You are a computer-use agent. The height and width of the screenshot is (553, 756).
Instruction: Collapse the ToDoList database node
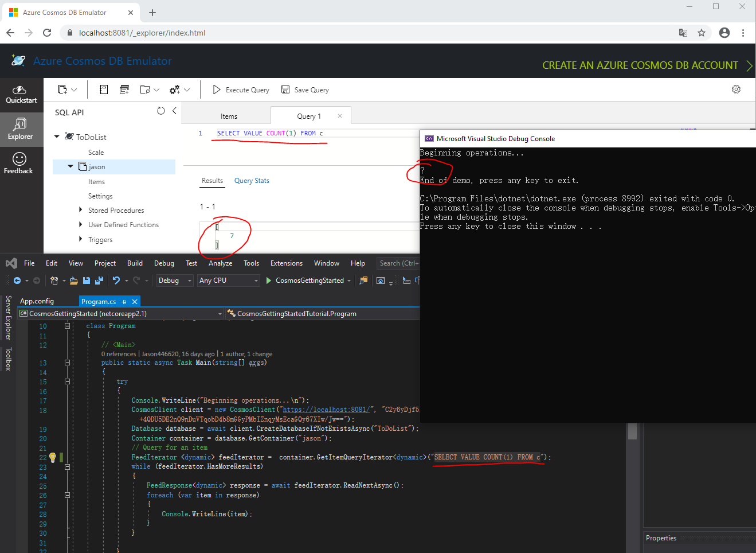[57, 137]
